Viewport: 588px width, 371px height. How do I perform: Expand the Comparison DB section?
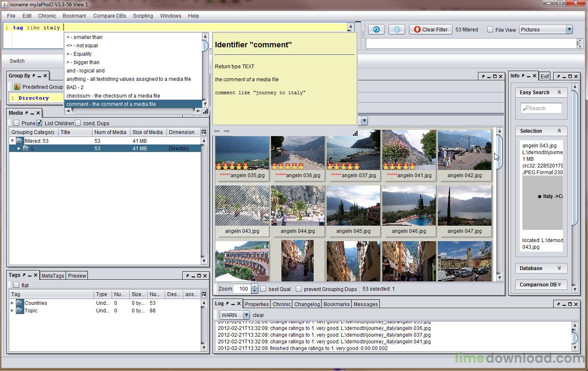coord(559,284)
